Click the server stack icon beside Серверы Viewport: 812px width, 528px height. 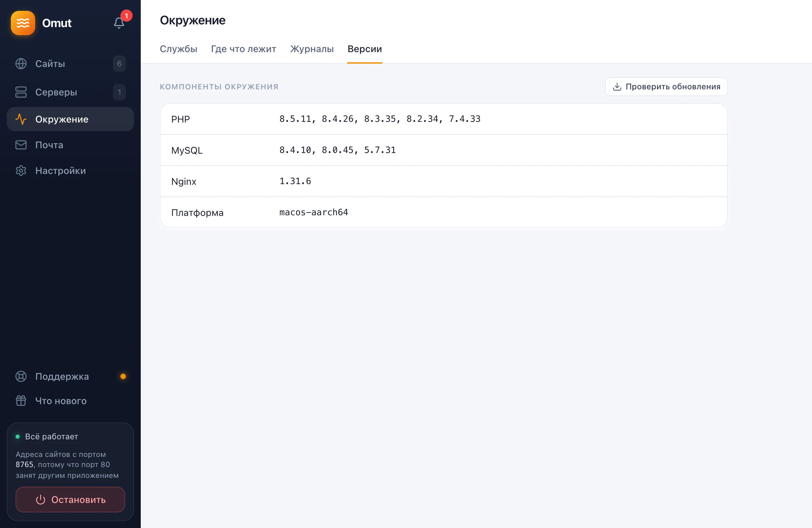coord(21,92)
